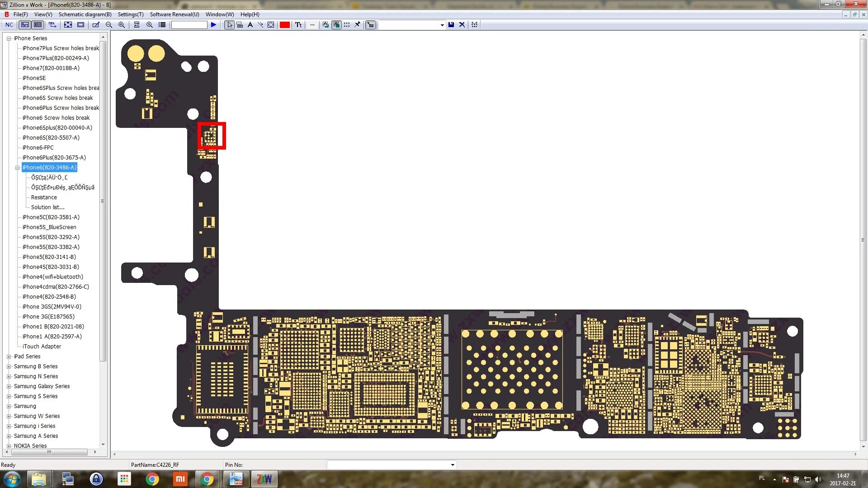Open the list view toolbar icon
The width and height of the screenshot is (868, 488).
click(x=162, y=25)
